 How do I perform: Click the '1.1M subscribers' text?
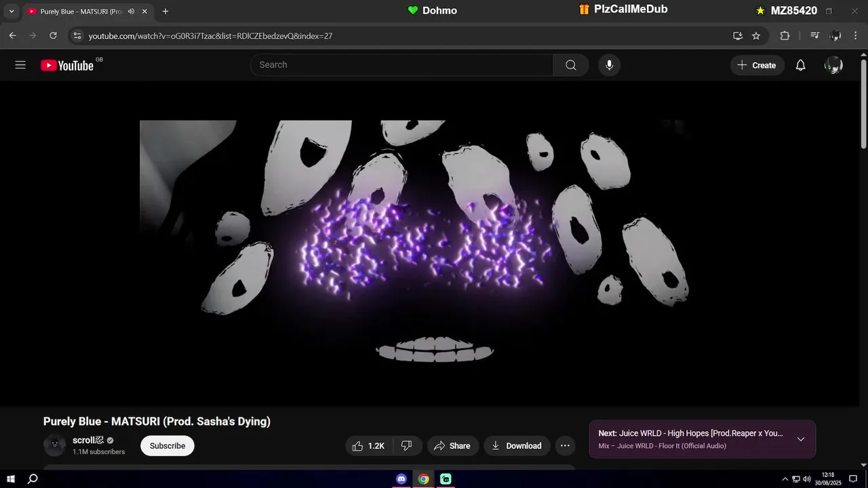coord(99,451)
